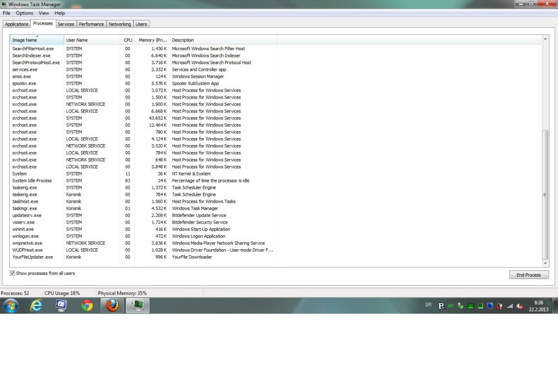Click the process list scrollbar down arrow
The width and height of the screenshot is (558, 392).
(x=545, y=263)
